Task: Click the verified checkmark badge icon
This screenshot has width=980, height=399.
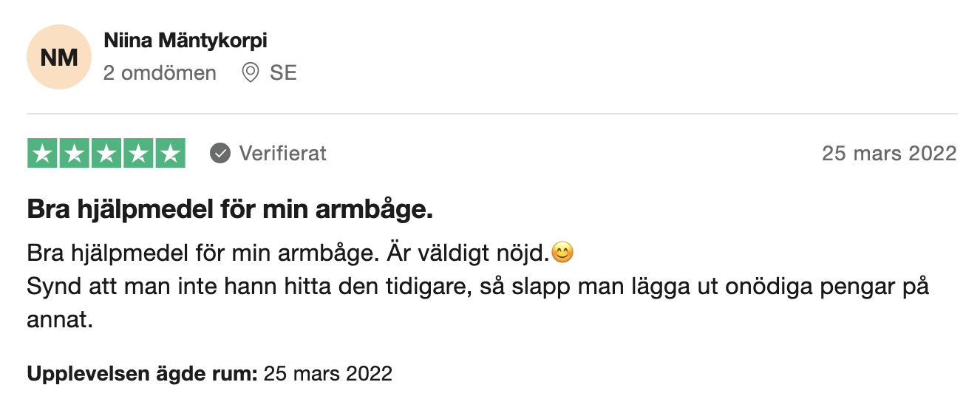Action: (220, 154)
